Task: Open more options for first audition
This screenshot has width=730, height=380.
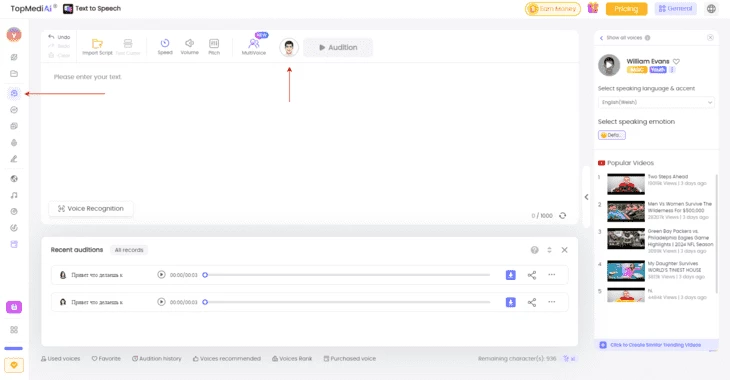Action: pos(552,275)
